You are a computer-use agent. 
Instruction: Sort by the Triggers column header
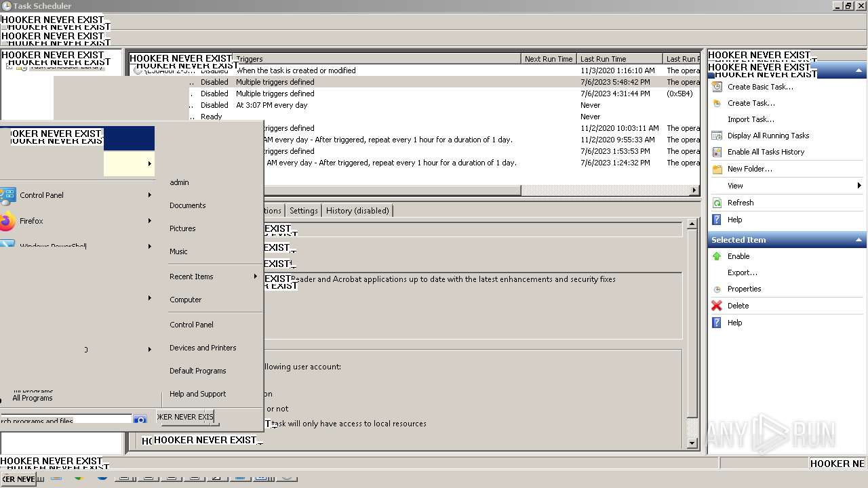377,59
